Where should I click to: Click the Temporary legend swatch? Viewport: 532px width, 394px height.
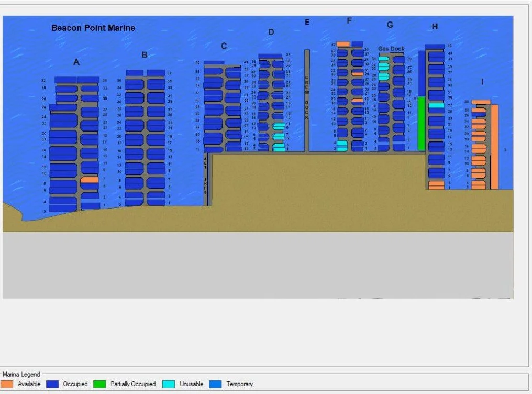(x=215, y=384)
